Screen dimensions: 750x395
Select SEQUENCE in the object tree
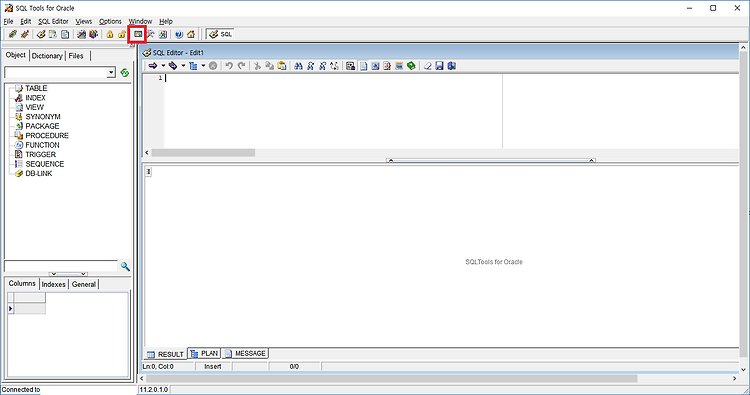pos(44,164)
